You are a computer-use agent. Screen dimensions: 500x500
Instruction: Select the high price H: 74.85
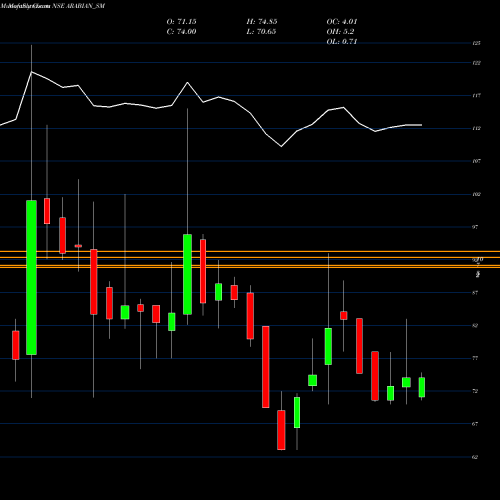[x=262, y=22]
